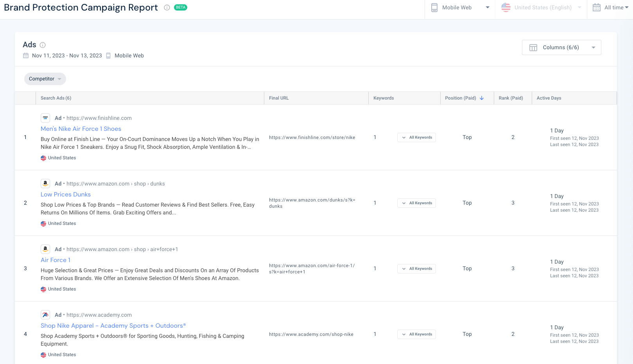
Task: Open Shop Nike Apparel – Academy Sports link
Action: [113, 326]
